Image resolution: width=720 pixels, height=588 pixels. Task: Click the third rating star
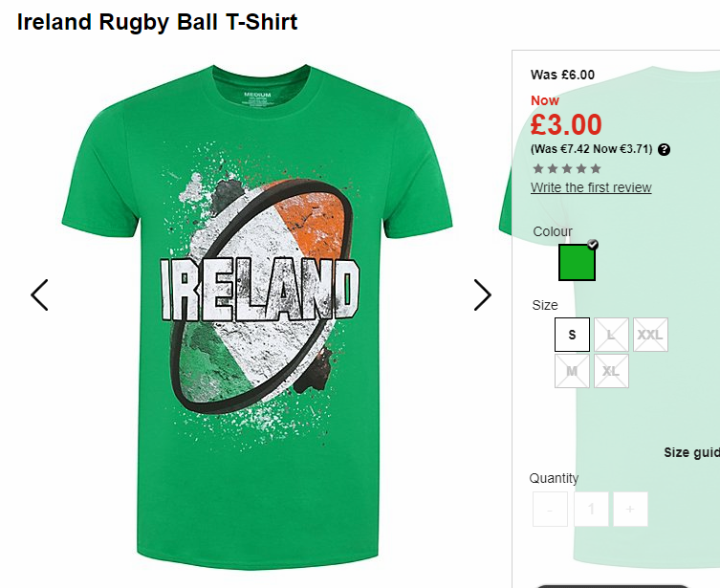(567, 168)
